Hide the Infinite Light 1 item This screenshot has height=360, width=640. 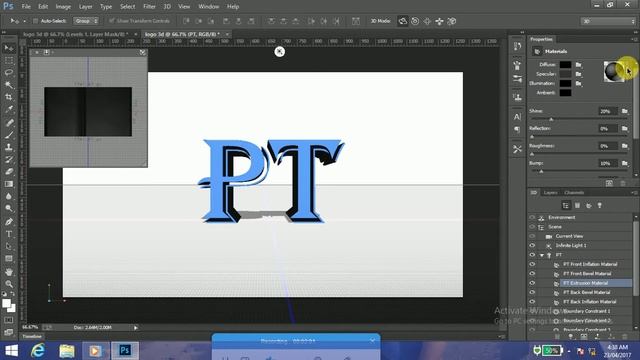532,246
